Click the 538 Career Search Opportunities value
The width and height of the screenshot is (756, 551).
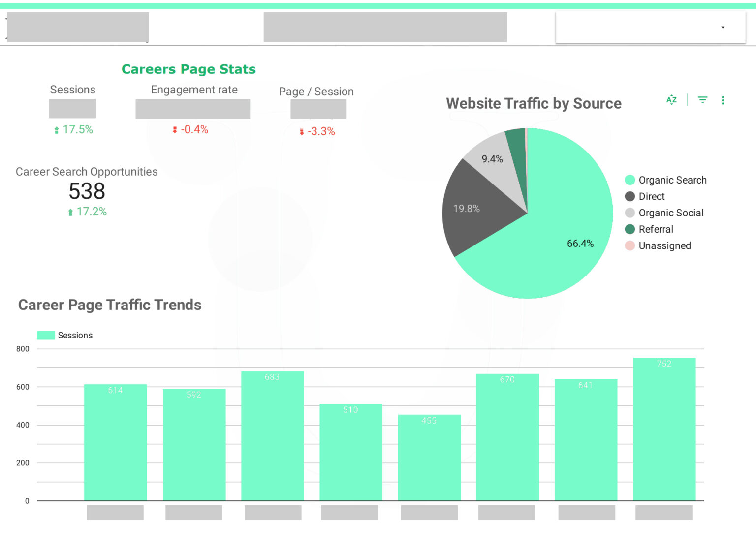87,191
